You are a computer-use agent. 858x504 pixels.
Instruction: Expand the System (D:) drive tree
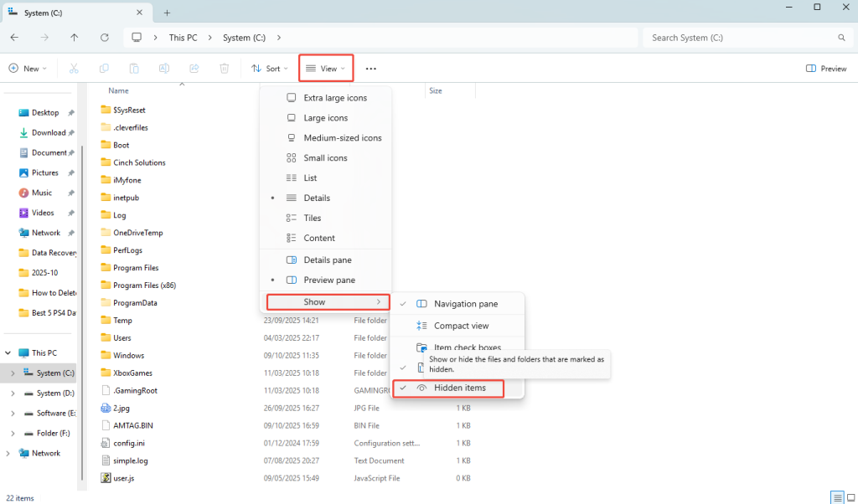click(x=12, y=393)
